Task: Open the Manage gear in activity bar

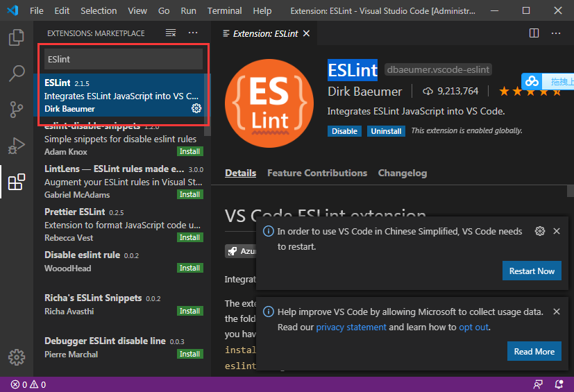Action: coord(17,357)
